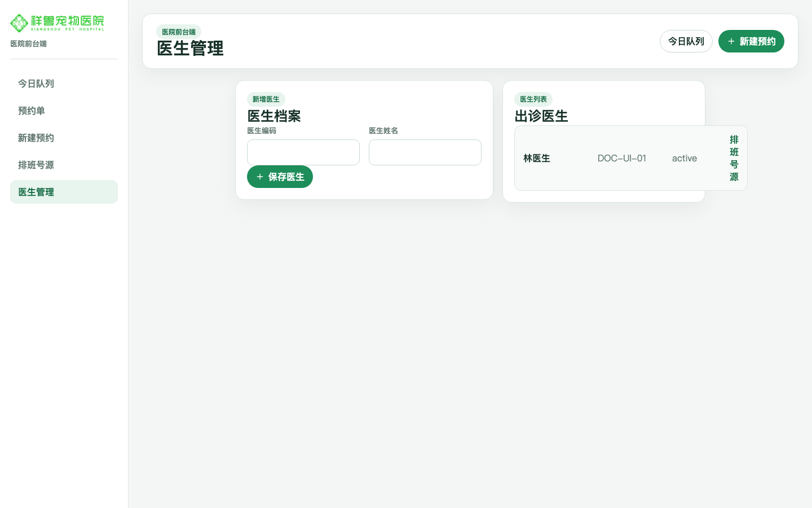Click the 保存医生 button
The width and height of the screenshot is (812, 508).
(x=280, y=177)
